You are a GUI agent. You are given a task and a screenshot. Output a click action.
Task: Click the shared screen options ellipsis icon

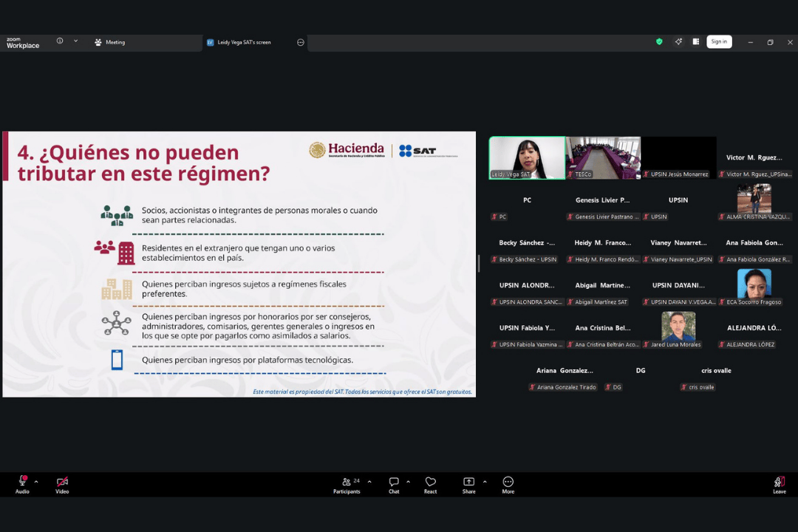(x=301, y=42)
